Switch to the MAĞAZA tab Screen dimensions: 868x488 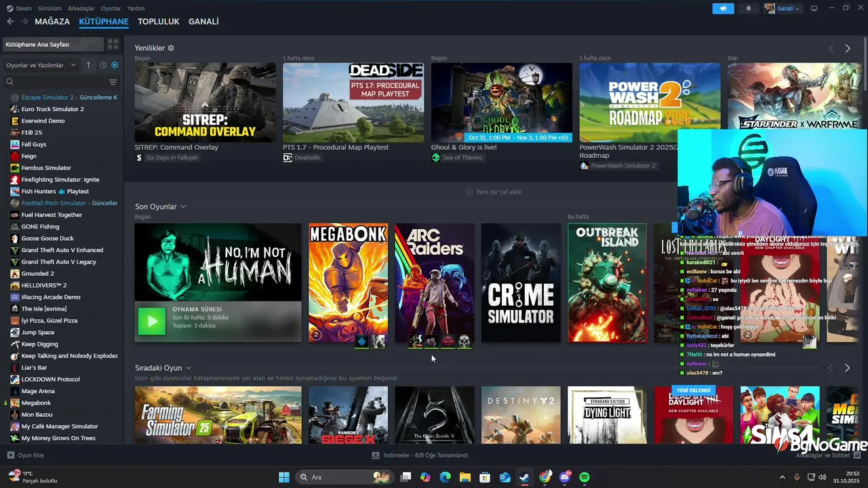52,22
